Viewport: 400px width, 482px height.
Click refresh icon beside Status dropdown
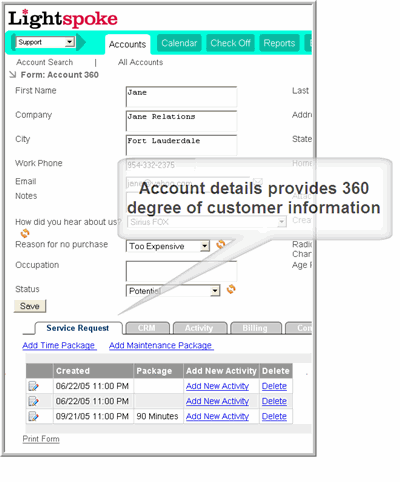(231, 289)
